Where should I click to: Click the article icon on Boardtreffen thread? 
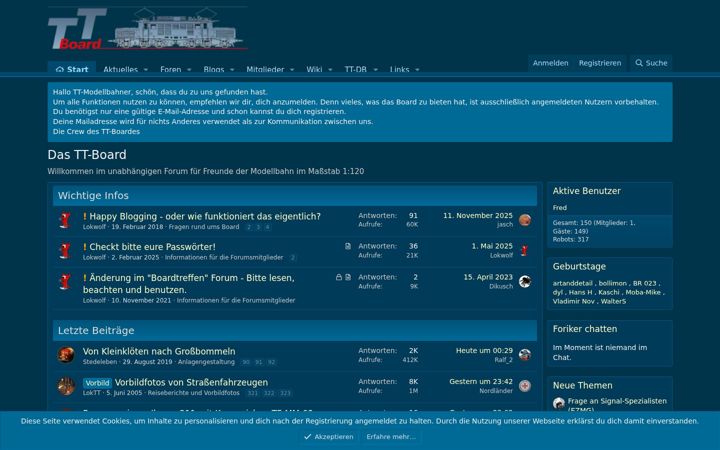tap(348, 277)
